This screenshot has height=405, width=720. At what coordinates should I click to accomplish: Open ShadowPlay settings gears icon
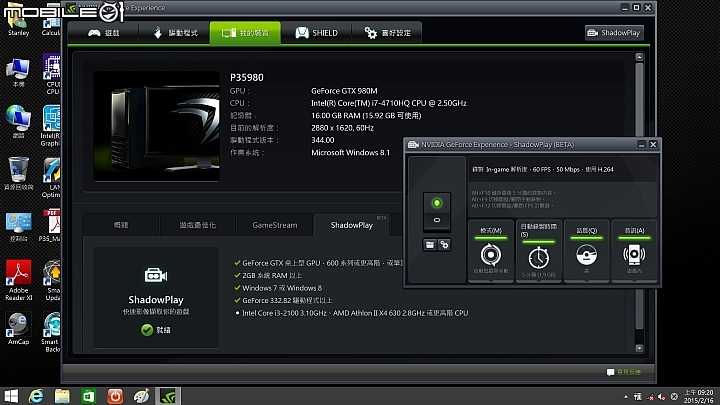click(x=444, y=245)
